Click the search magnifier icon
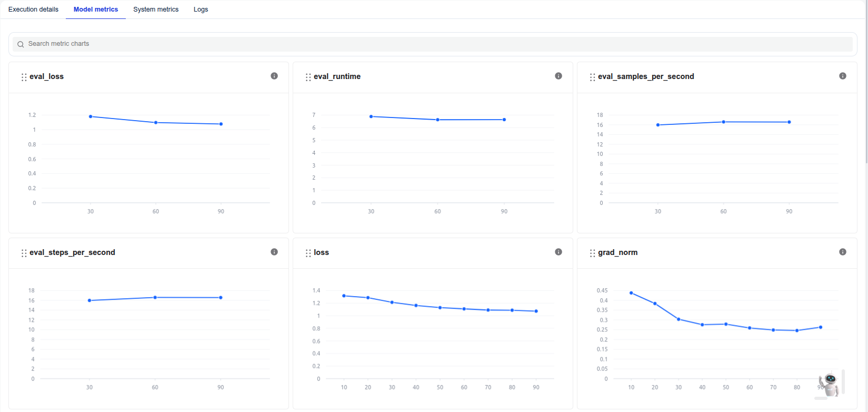Viewport: 868px width, 412px height. coord(21,44)
